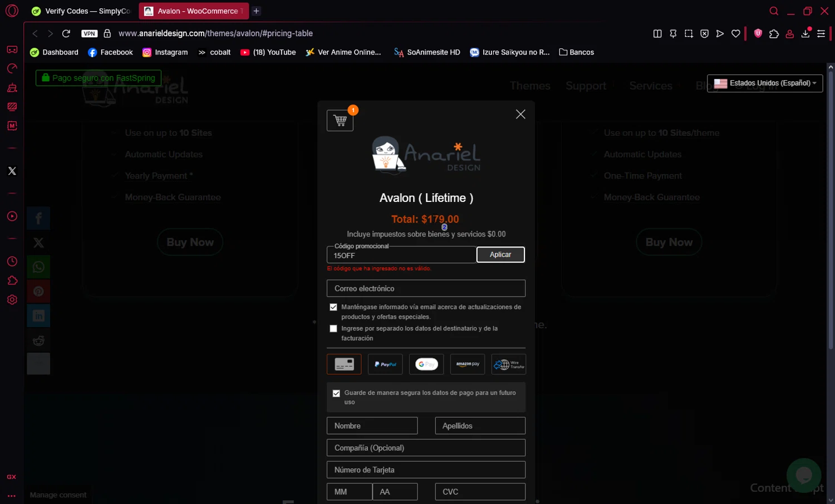This screenshot has height=504, width=835.
Task: Click the AA expiry year field
Action: 395,492
